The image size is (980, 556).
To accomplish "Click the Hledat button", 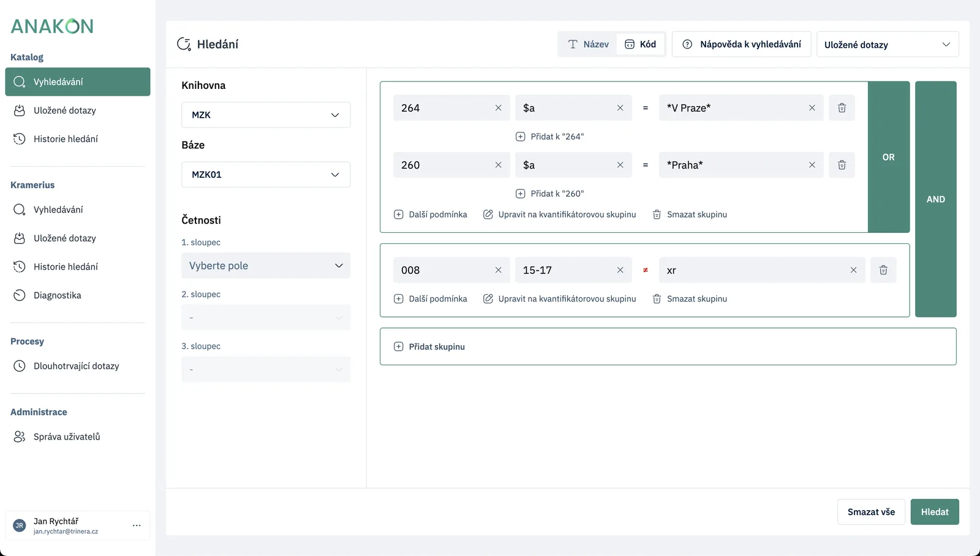I will (935, 512).
